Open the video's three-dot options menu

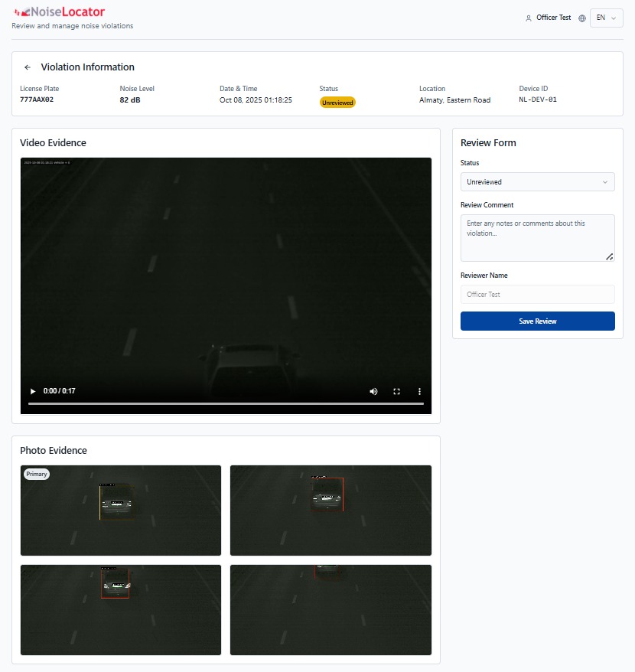(x=419, y=391)
